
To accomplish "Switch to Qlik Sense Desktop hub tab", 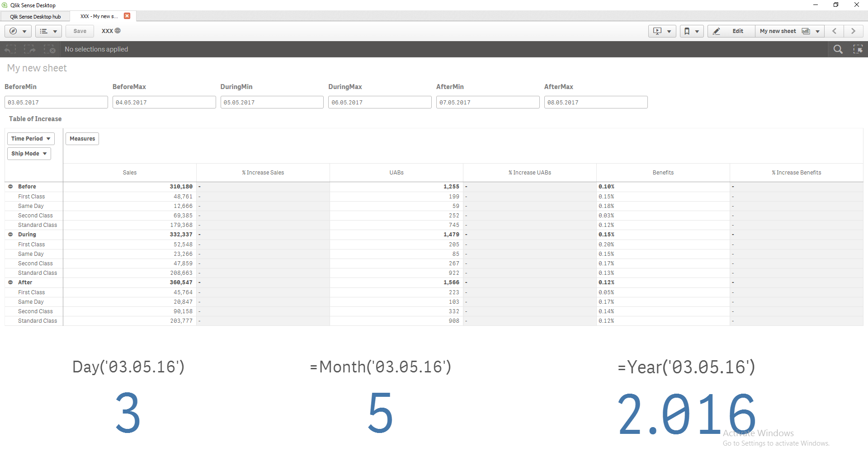I will point(35,17).
